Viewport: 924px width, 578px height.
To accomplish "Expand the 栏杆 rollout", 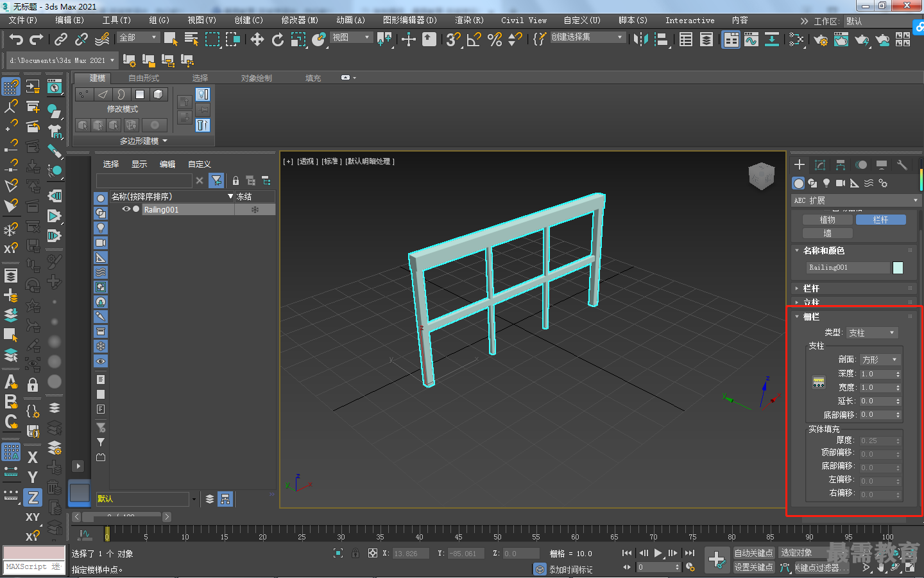I will 811,288.
